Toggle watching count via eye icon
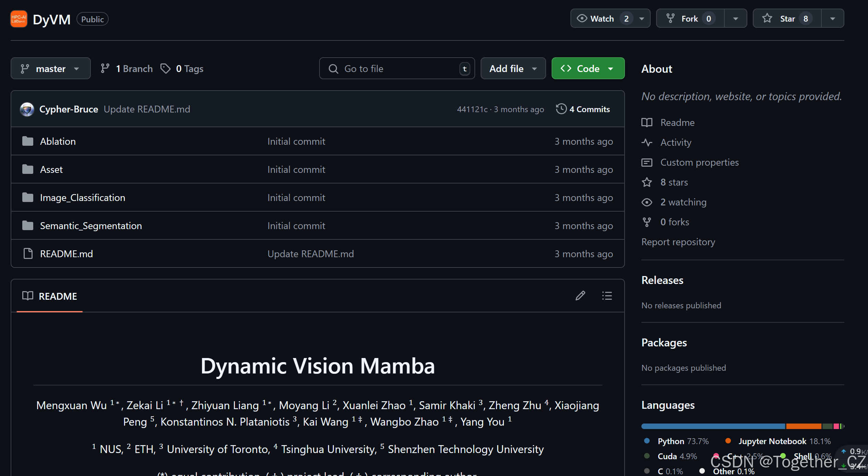This screenshot has width=868, height=476. [647, 202]
